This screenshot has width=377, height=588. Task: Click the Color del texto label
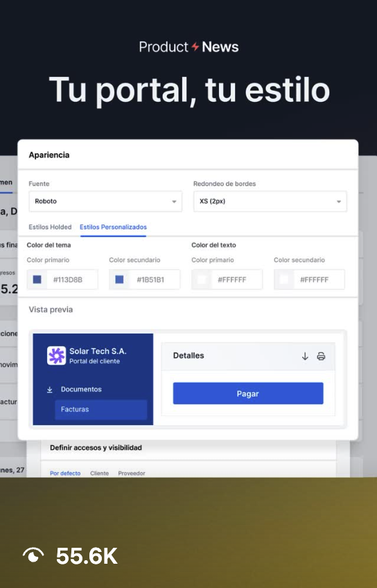click(213, 245)
